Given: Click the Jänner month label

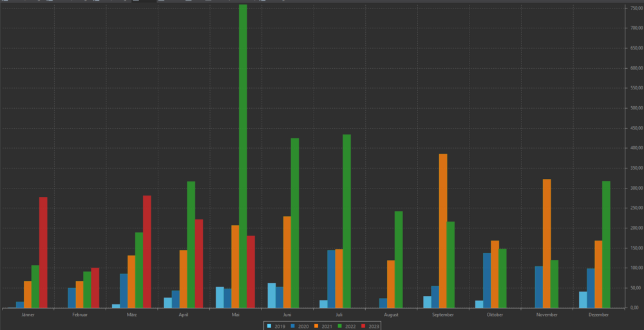Looking at the screenshot, I should tap(28, 315).
